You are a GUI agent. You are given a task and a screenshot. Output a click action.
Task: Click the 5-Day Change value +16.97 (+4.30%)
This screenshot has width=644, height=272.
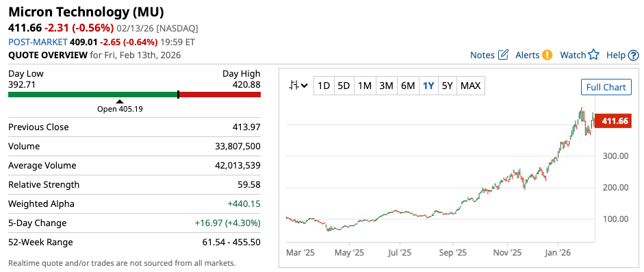[227, 223]
